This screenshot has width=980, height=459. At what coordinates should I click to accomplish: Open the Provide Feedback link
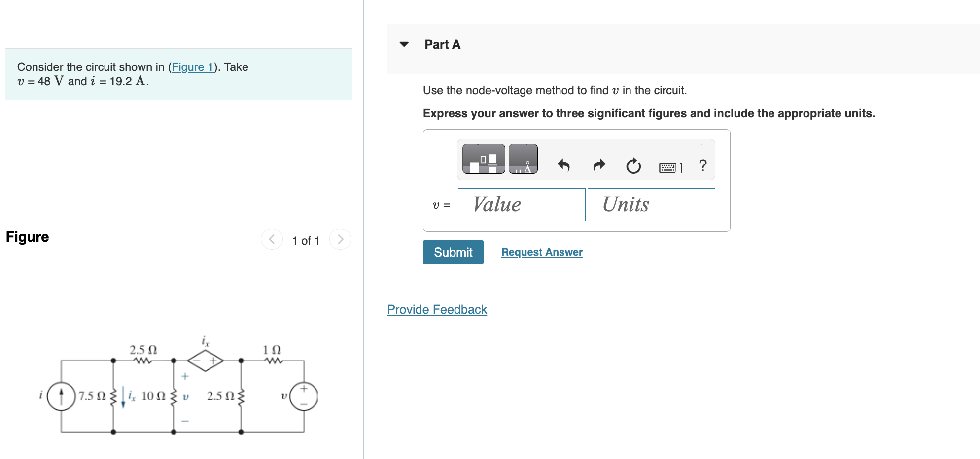[436, 309]
